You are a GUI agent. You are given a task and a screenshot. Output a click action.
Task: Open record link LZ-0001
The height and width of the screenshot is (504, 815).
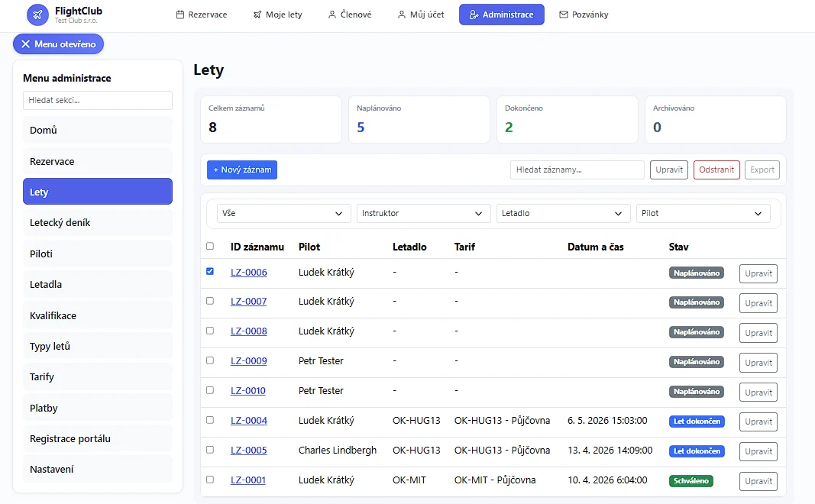248,480
